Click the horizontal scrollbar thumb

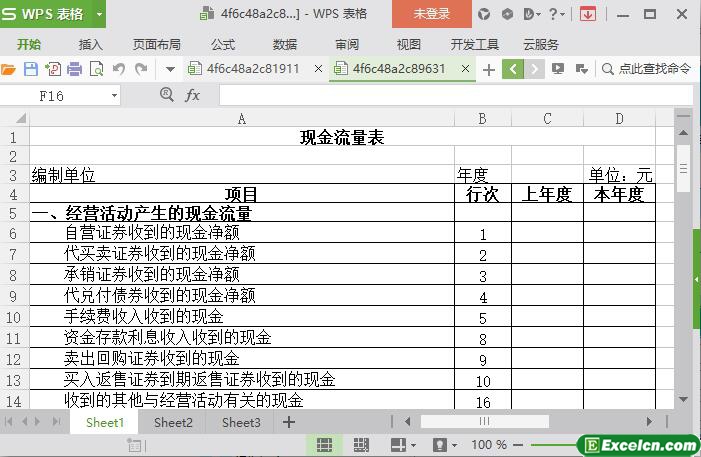point(485,421)
